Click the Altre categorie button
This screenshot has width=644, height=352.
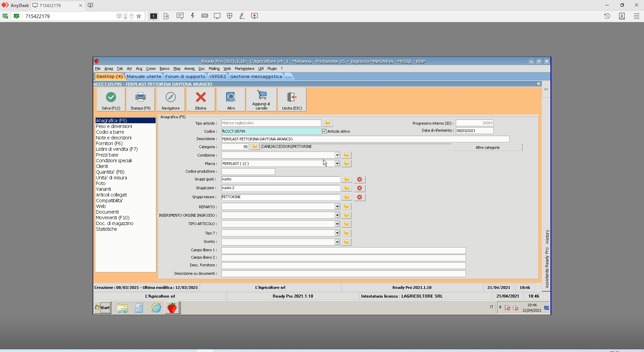click(x=488, y=147)
